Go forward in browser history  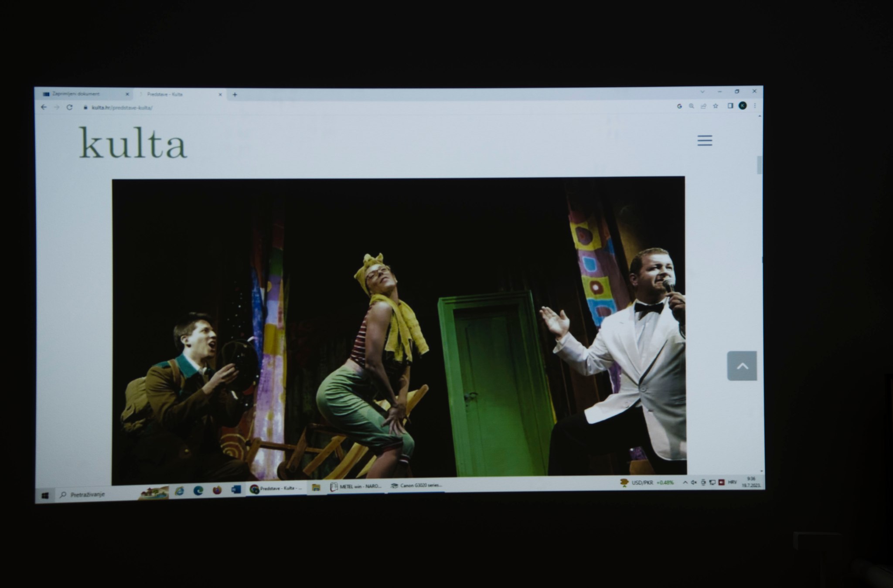56,107
